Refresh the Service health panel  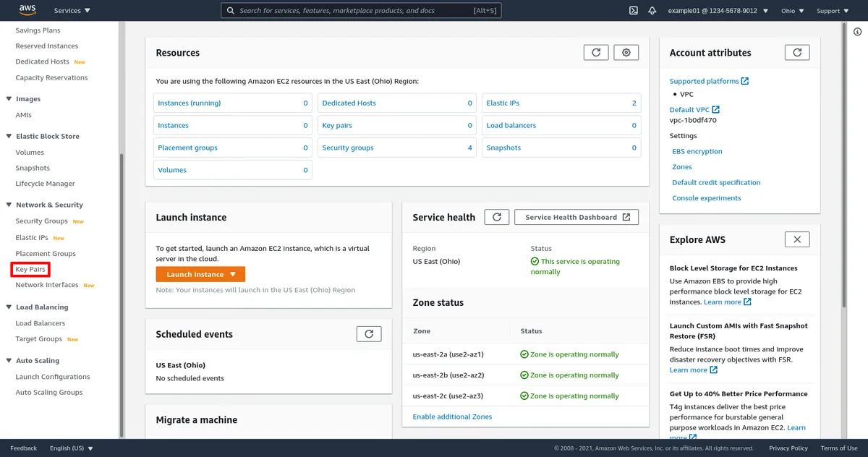click(496, 217)
